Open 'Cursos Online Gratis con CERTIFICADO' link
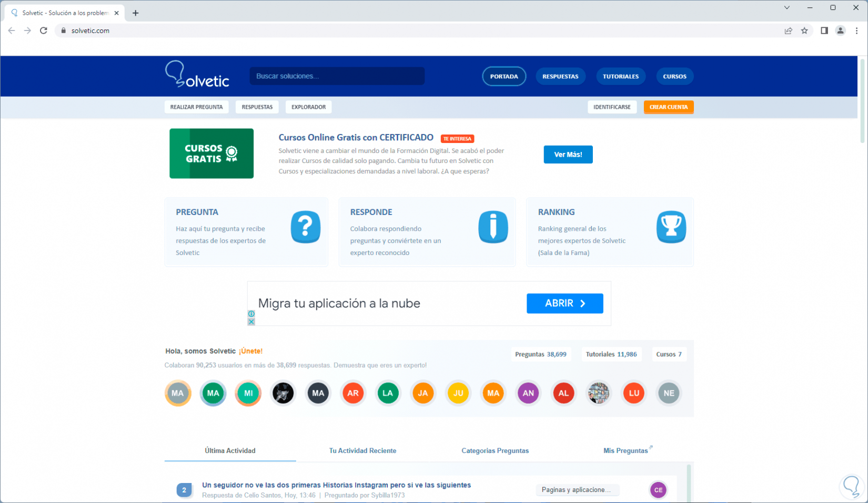The width and height of the screenshot is (868, 503). click(x=356, y=138)
